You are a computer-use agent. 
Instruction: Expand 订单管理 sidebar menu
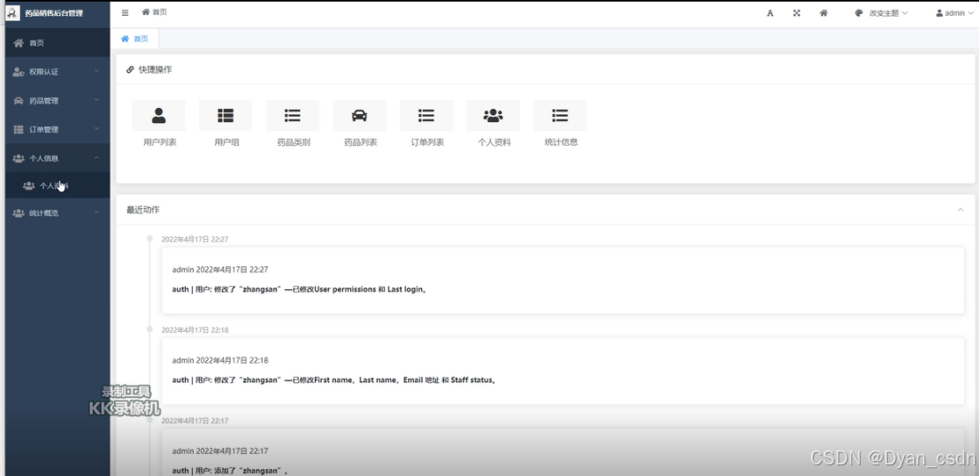pyautogui.click(x=57, y=129)
